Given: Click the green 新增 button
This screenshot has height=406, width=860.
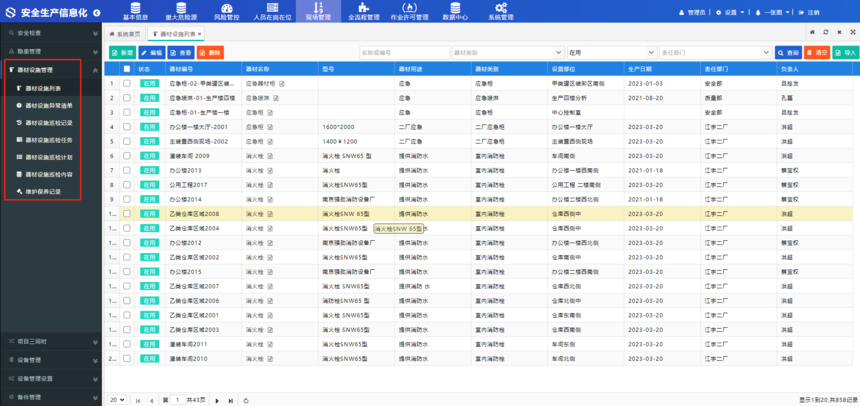Looking at the screenshot, I should (122, 52).
